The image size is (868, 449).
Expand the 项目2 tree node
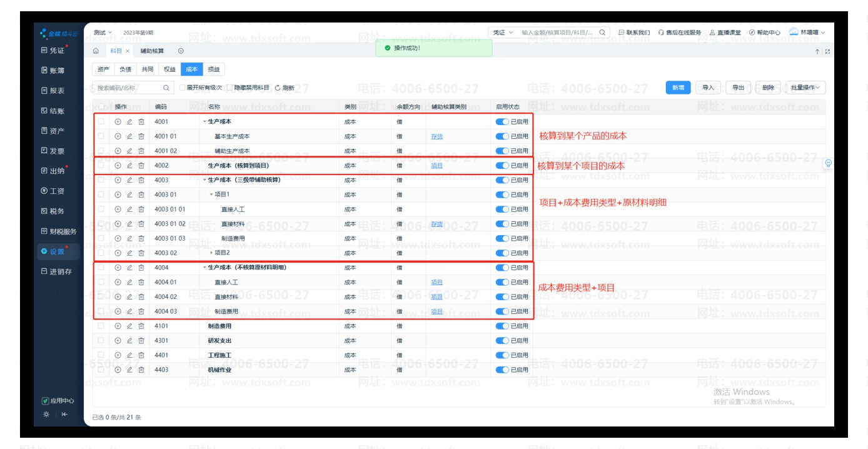tap(211, 253)
